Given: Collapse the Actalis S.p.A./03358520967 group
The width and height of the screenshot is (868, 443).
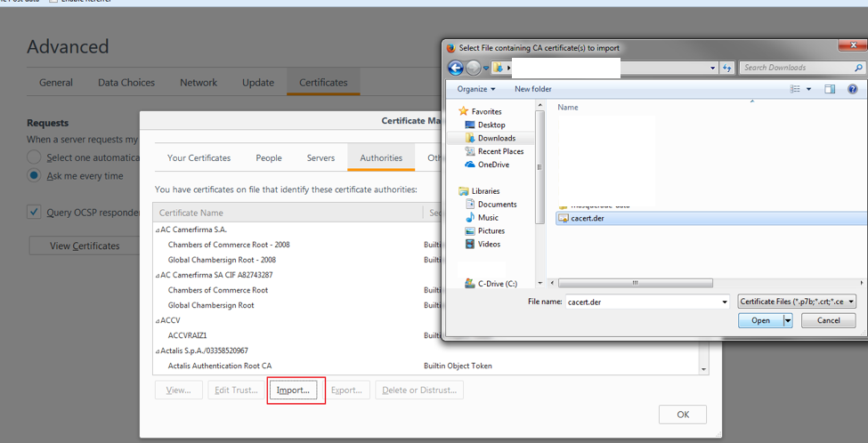Looking at the screenshot, I should (158, 350).
